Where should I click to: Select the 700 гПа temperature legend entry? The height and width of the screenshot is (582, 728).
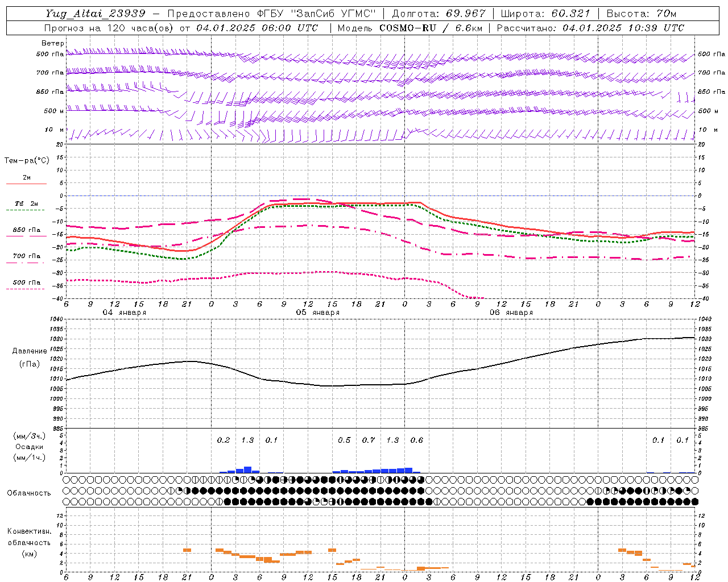[x=27, y=256]
